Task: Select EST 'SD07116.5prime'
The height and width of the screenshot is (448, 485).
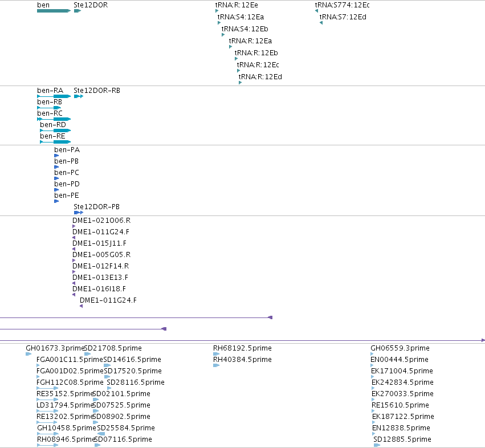Action: (x=123, y=439)
